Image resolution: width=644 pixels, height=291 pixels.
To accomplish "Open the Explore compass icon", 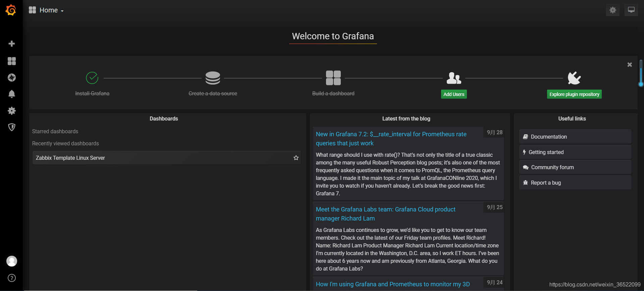I will coord(12,78).
